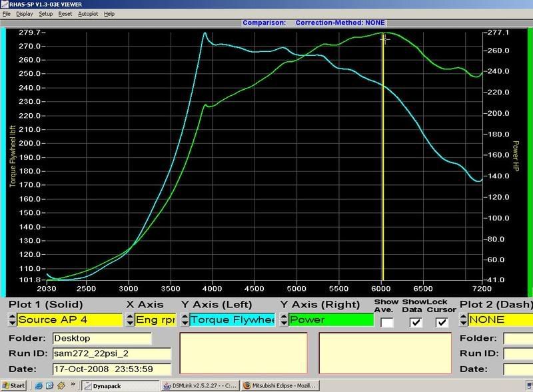The height and width of the screenshot is (392, 533).
Task: Click the Plot 1 source spinner arrows
Action: click(x=12, y=319)
